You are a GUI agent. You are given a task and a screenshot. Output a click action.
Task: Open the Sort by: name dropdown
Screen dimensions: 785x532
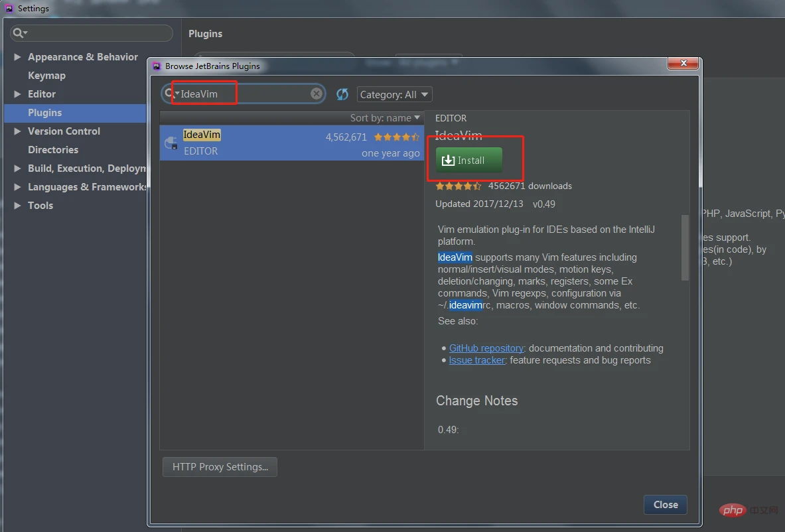pos(386,118)
